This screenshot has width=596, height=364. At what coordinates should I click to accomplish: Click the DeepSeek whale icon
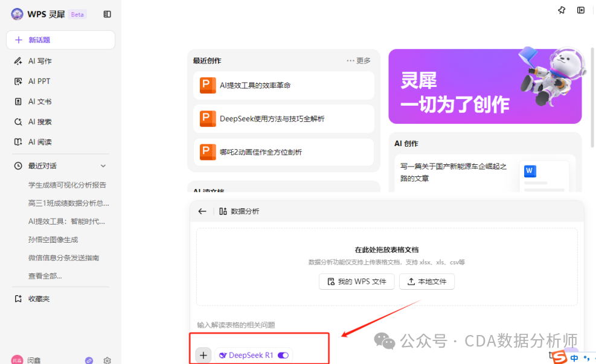point(223,356)
